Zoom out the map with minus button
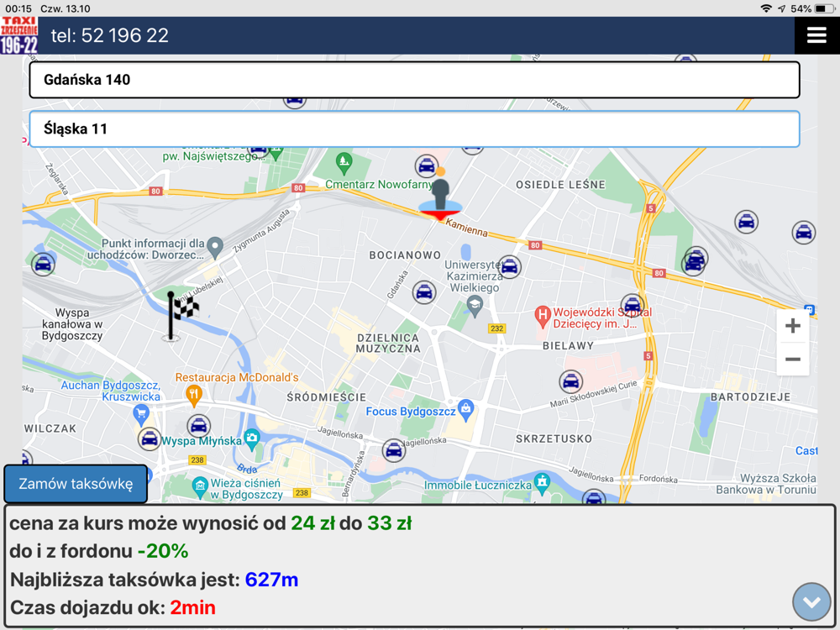Screen dimensions: 840x630 pyautogui.click(x=793, y=359)
